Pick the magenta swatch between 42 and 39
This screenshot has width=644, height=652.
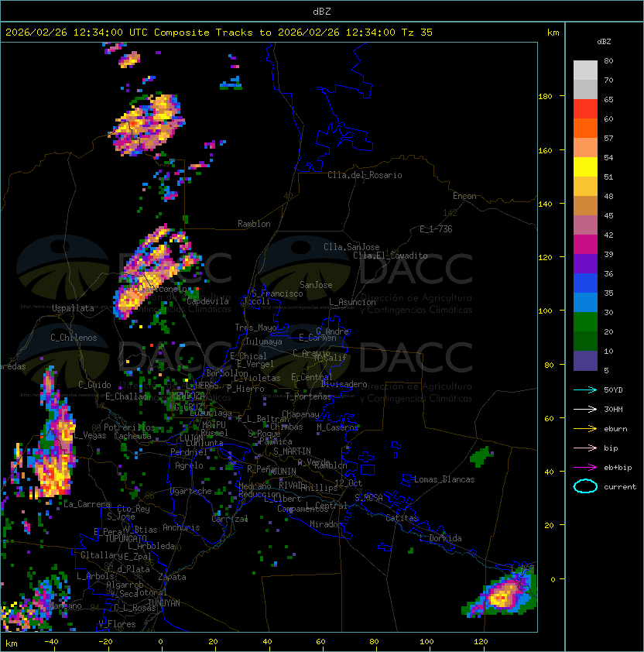pos(585,245)
